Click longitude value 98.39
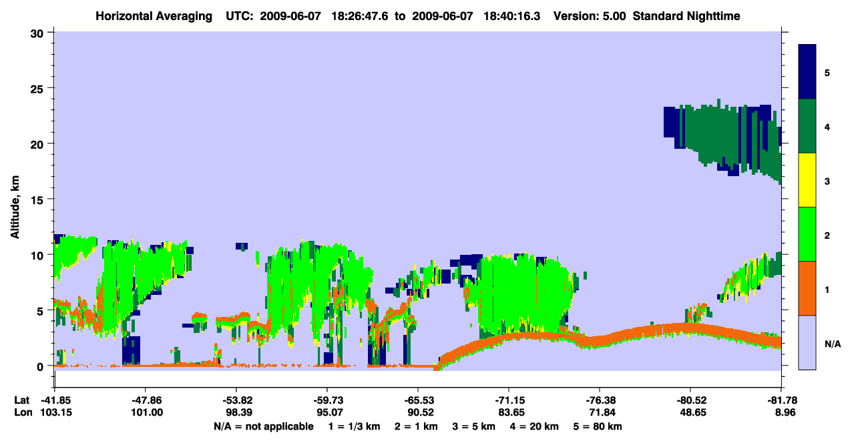 click(236, 412)
